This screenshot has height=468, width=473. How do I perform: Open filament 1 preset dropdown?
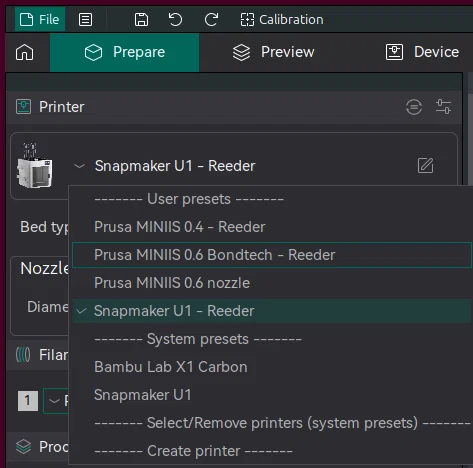[55, 401]
